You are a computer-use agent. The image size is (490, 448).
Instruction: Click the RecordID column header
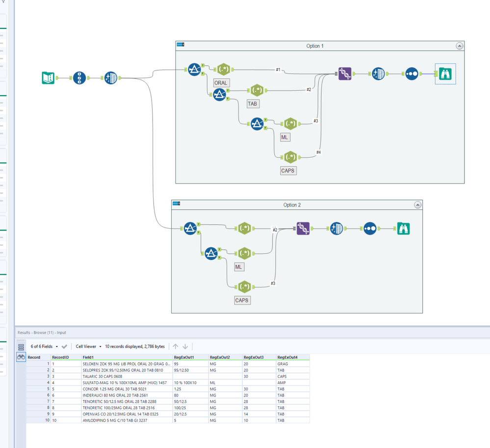click(x=66, y=357)
